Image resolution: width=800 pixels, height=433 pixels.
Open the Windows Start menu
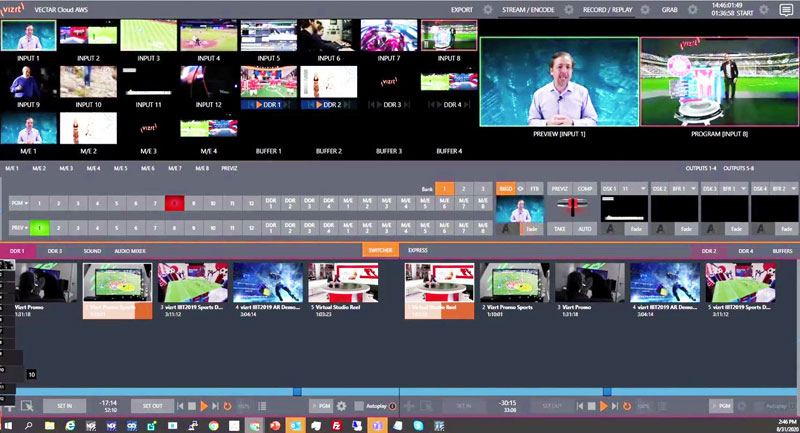(8, 425)
